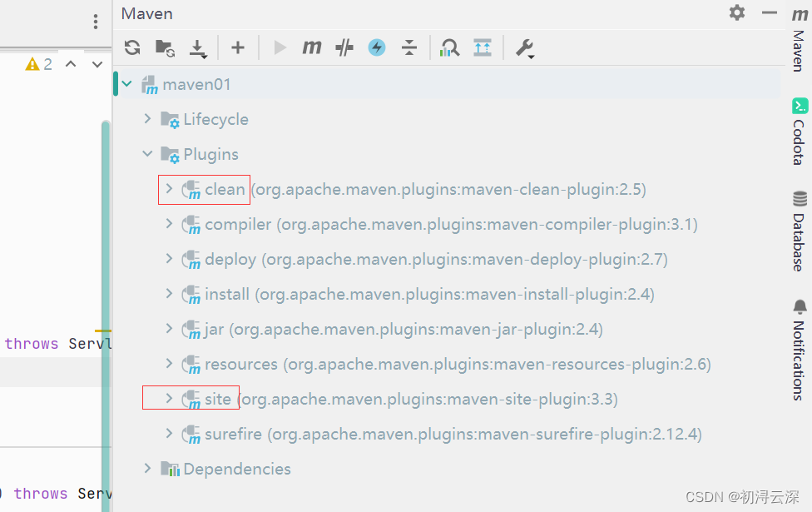Select clean plugin entry text
The height and width of the screenshot is (512, 812).
tap(425, 190)
